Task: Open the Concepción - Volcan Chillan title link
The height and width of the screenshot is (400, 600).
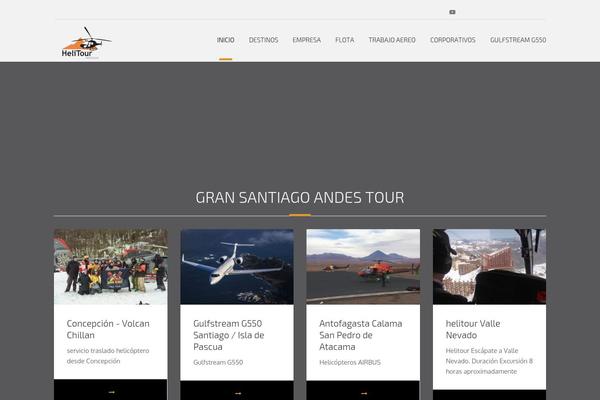Action: 108,329
